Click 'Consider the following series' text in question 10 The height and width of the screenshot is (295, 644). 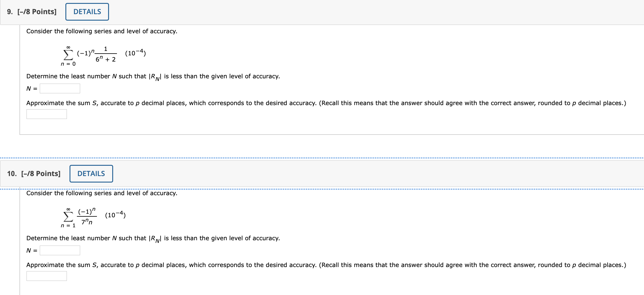(102, 193)
